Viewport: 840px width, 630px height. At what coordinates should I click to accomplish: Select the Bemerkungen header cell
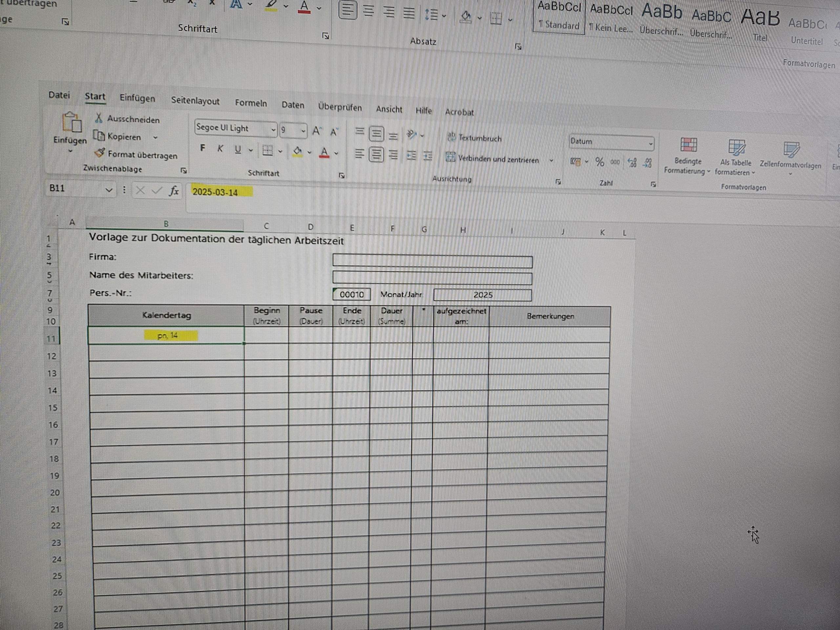550,316
